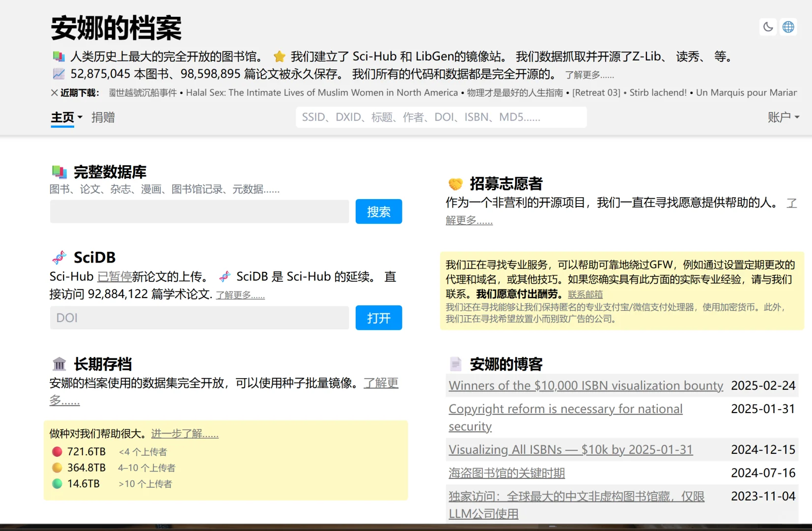This screenshot has width=812, height=531.
Task: Open recent download Stirb lachend!
Action: pyautogui.click(x=658, y=92)
